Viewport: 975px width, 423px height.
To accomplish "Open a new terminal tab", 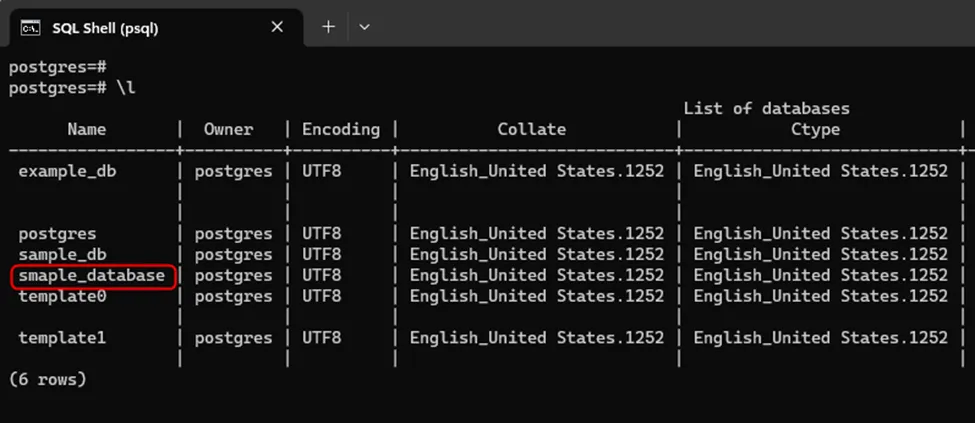I will (328, 27).
